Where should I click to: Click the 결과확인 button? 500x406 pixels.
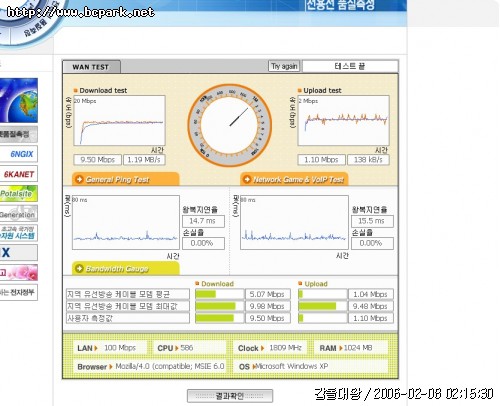(230, 396)
